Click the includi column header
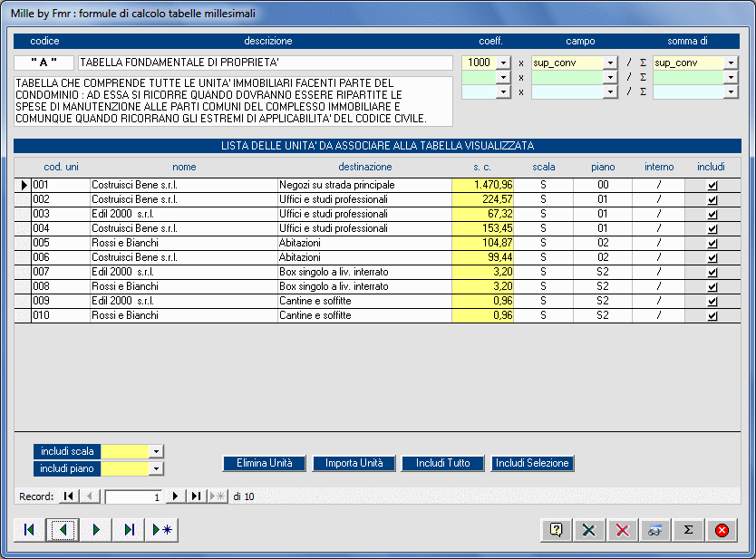756x559 pixels. (711, 167)
